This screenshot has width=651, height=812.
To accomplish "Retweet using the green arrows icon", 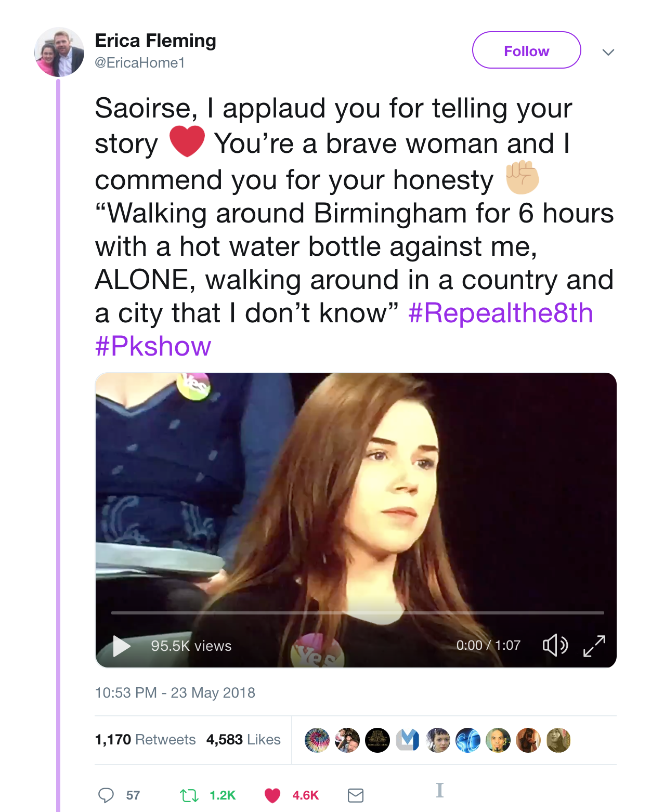I will 189,795.
